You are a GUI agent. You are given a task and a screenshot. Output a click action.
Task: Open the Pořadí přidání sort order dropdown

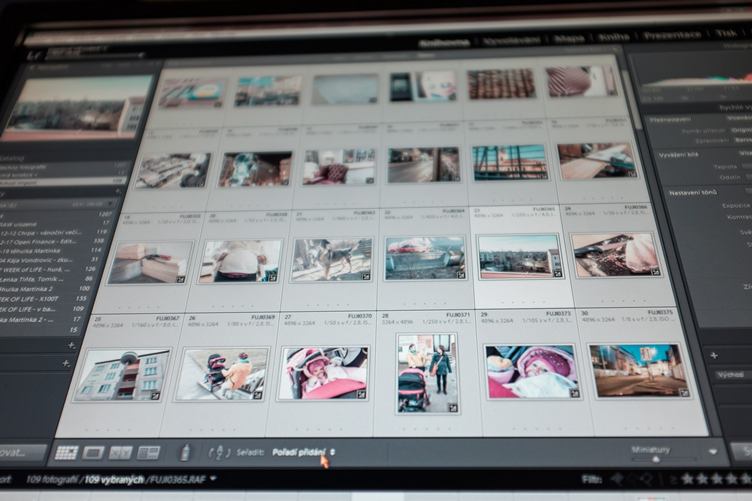click(x=303, y=452)
